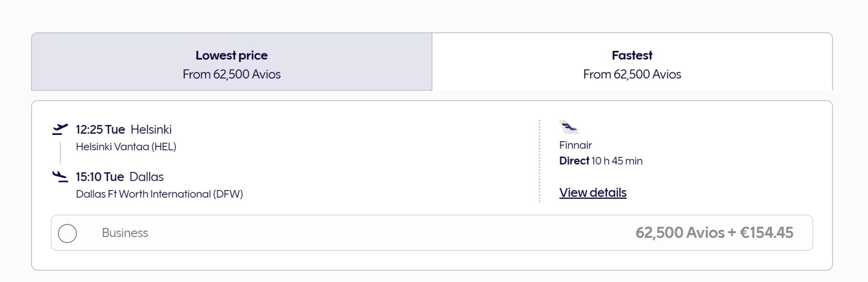The width and height of the screenshot is (868, 282).
Task: Click the Finnair airline name text
Action: 575,145
